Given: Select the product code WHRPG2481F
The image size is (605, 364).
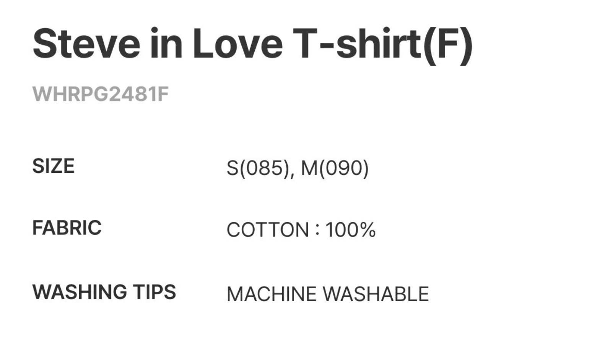Looking at the screenshot, I should [101, 94].
